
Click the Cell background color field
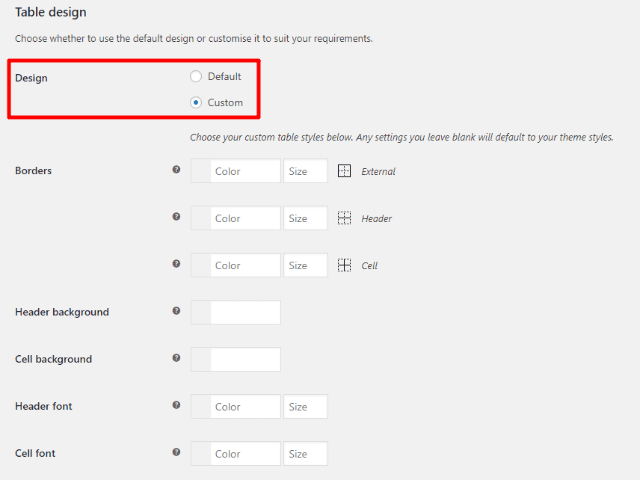tap(245, 359)
